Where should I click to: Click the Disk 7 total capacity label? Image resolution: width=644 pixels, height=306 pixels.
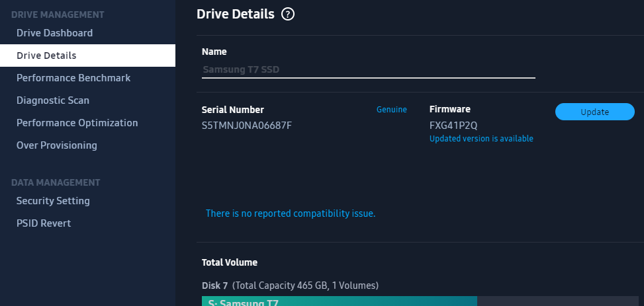click(x=290, y=286)
